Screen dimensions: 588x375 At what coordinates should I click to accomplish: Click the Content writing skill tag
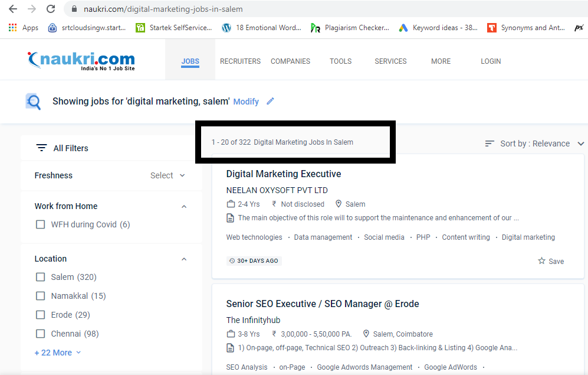point(466,237)
